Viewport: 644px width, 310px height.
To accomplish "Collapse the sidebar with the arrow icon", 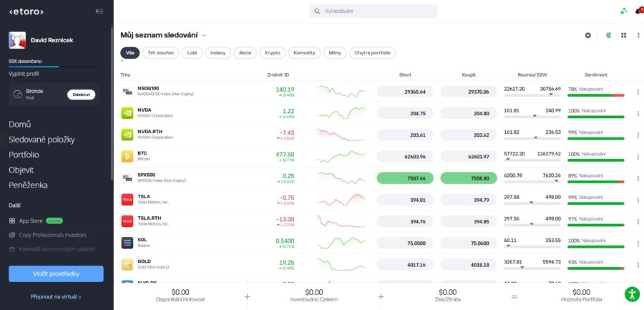I will click(99, 11).
